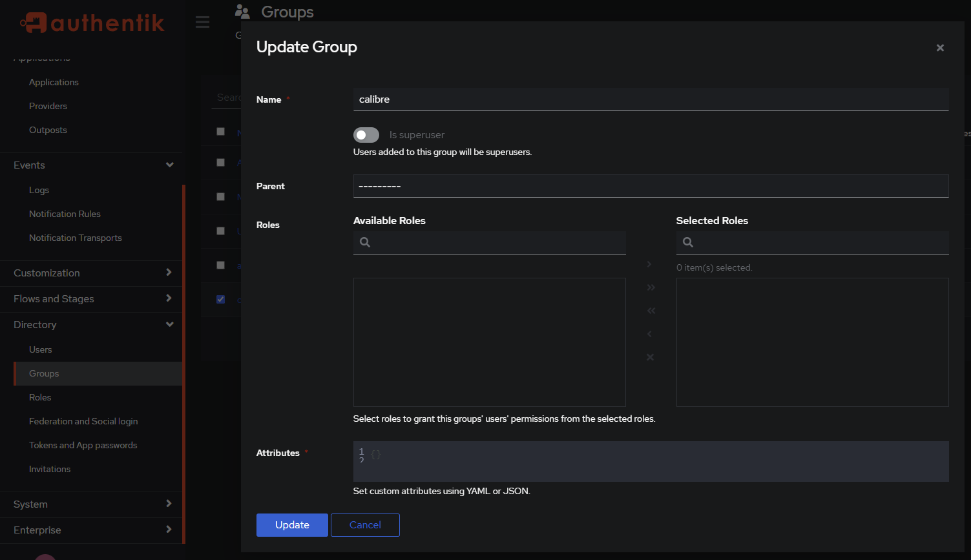Image resolution: width=971 pixels, height=560 pixels.
Task: Click the add-selected single right arrow
Action: click(649, 264)
